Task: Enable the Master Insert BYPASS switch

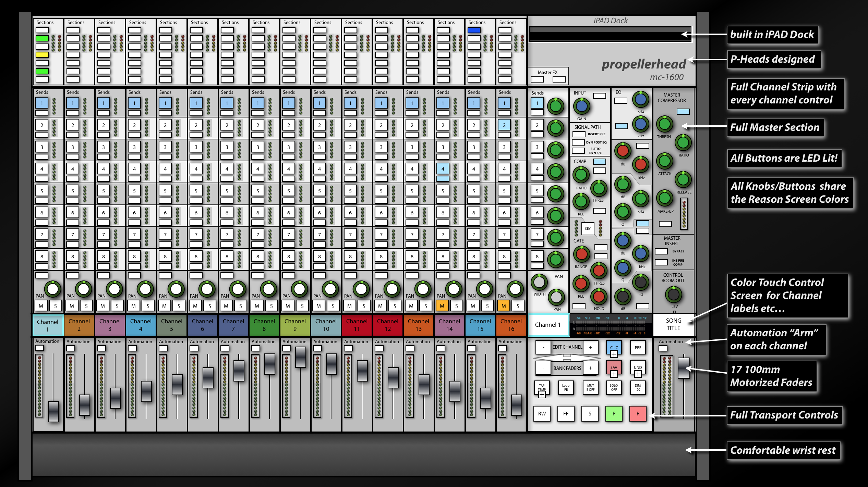Action: click(661, 251)
